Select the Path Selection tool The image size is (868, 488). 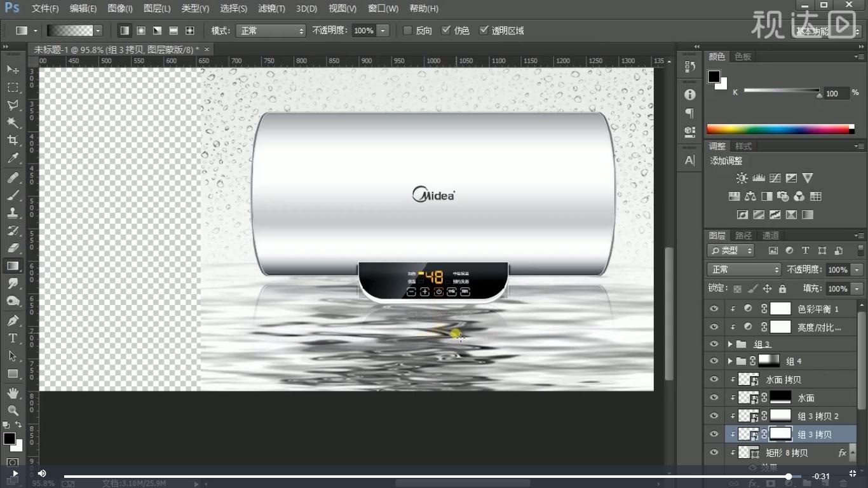12,356
